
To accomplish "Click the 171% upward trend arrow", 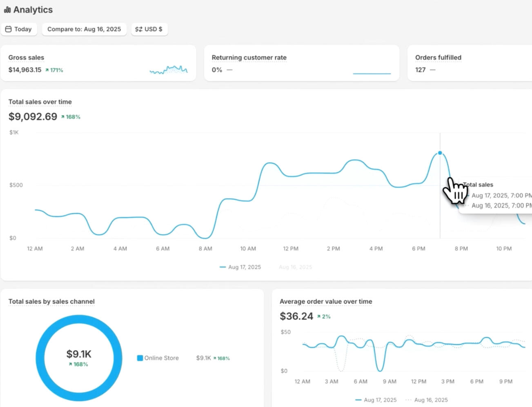I will coord(47,70).
